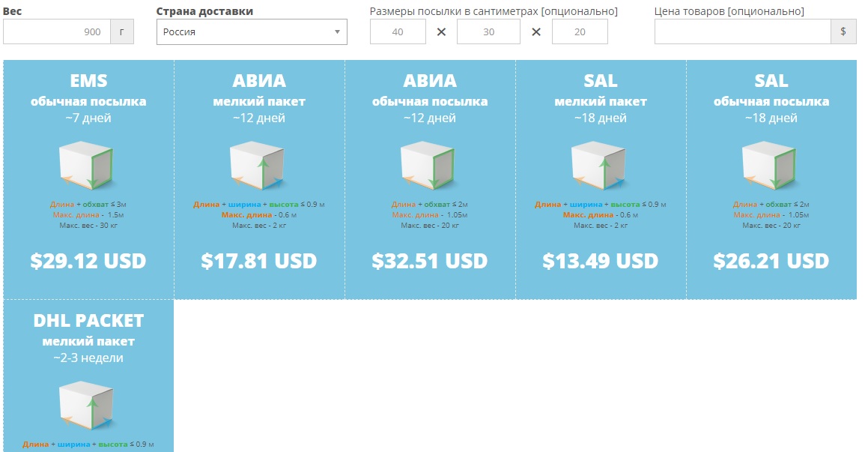Open the Страна доставки dropdown
The height and width of the screenshot is (452, 868).
pos(252,31)
